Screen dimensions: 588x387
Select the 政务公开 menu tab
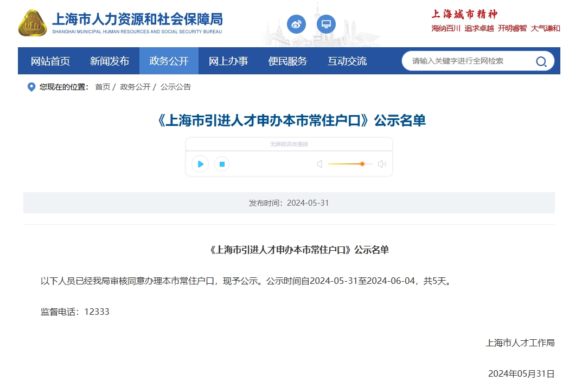(169, 61)
